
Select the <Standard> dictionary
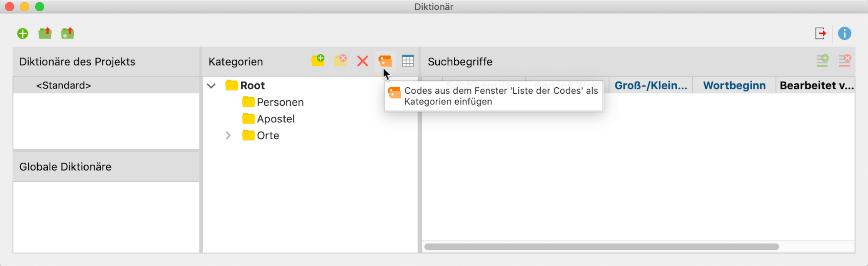point(106,85)
